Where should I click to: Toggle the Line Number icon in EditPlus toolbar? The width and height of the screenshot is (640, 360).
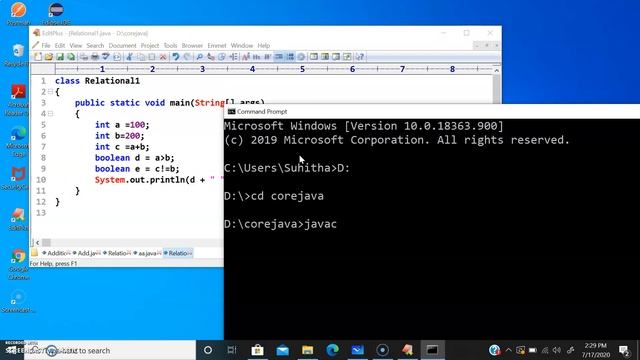(x=290, y=57)
